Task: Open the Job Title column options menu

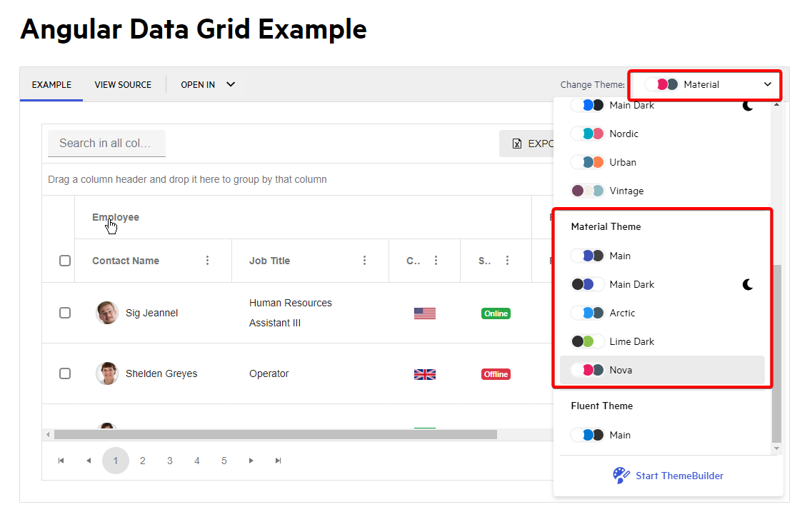Action: point(364,260)
